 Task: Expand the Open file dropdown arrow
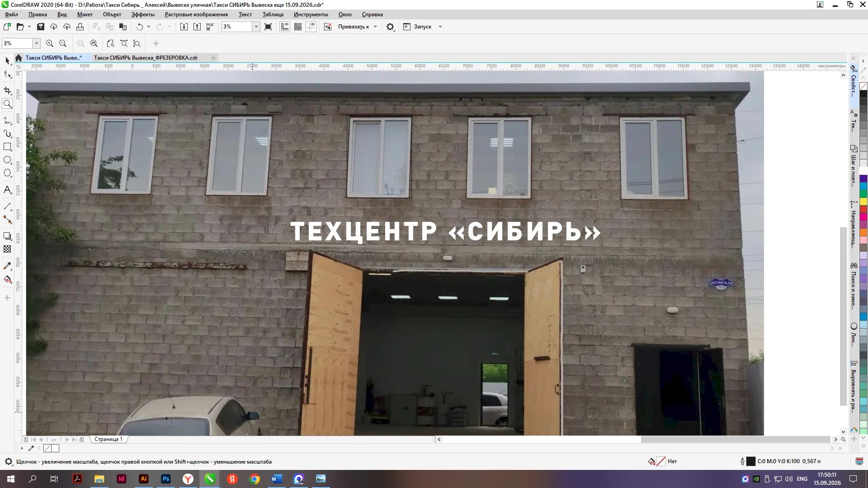pyautogui.click(x=29, y=27)
